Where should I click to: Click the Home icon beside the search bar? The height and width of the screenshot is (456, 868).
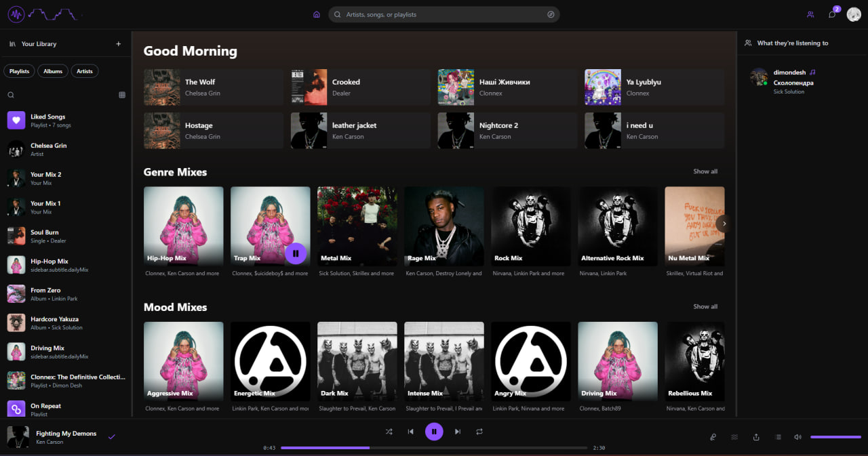coord(317,14)
